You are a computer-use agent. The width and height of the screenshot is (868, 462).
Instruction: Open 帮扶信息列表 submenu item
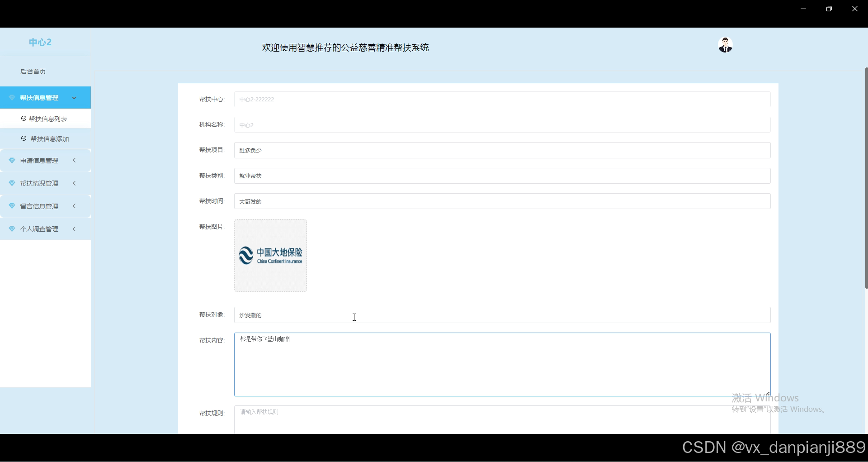click(x=45, y=119)
